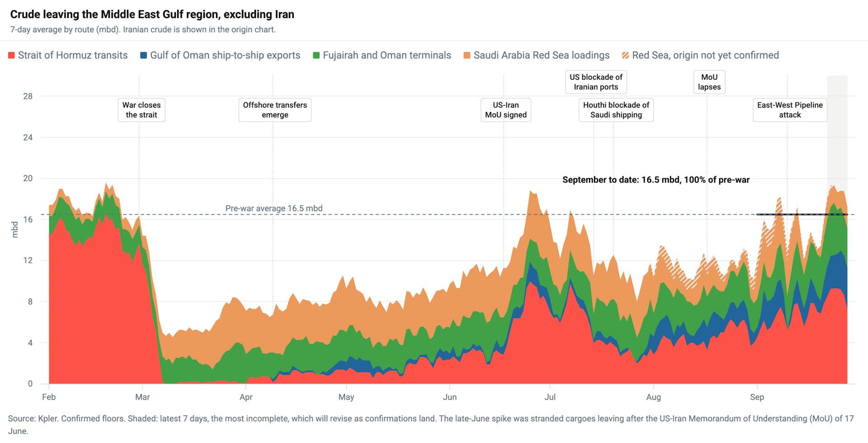
Task: Click the orange Saudi Red Sea legend swatch
Action: (467, 56)
